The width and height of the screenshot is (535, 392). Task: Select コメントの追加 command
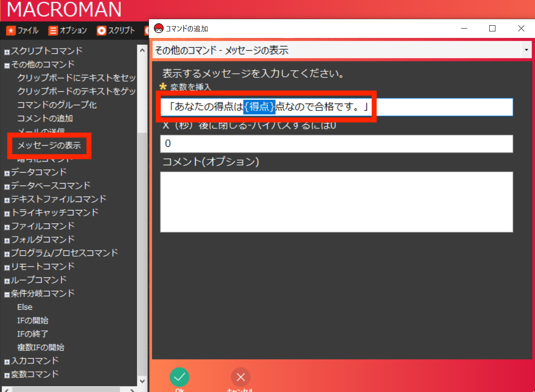click(x=45, y=118)
